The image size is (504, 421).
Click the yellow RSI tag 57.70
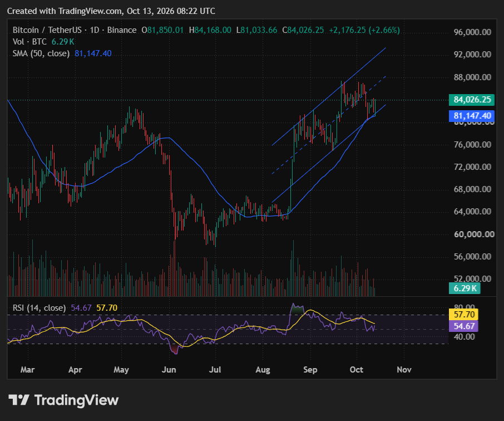pyautogui.click(x=464, y=315)
